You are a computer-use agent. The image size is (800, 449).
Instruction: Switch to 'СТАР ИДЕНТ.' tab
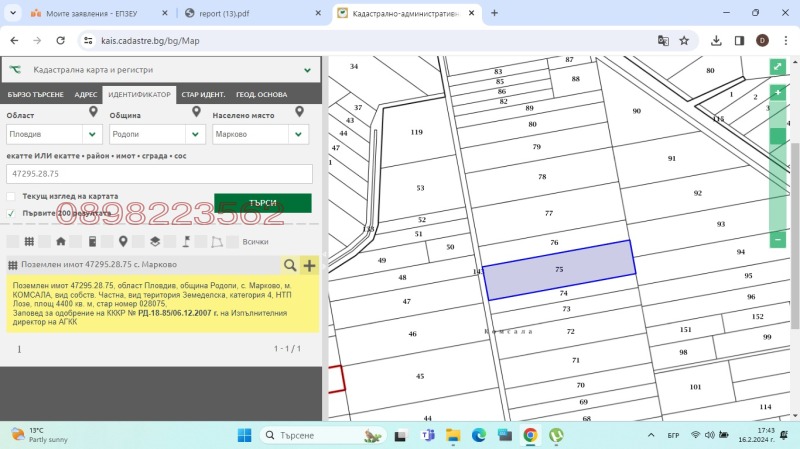[x=203, y=94]
